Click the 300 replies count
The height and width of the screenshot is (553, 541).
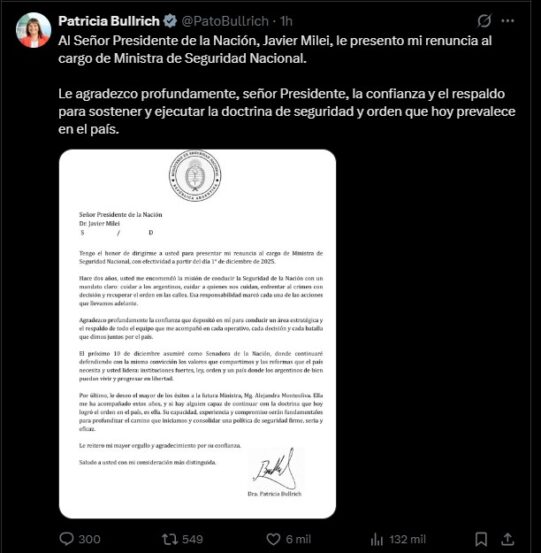click(x=89, y=539)
